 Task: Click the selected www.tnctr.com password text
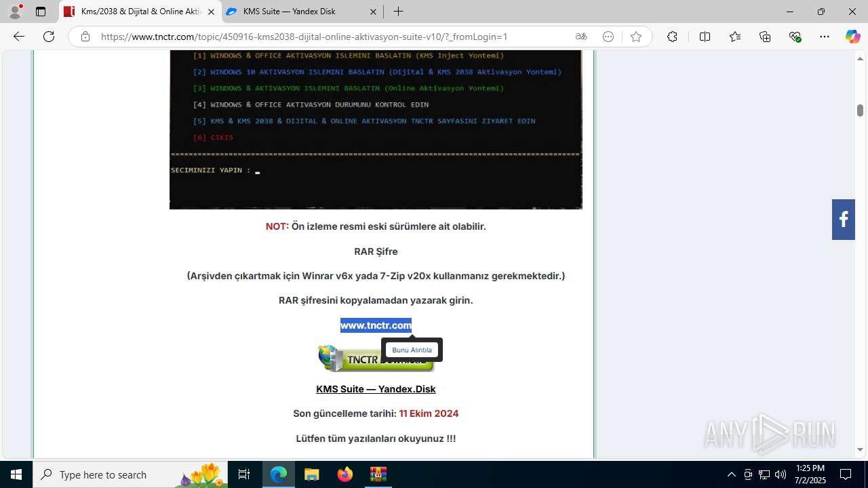pos(376,325)
